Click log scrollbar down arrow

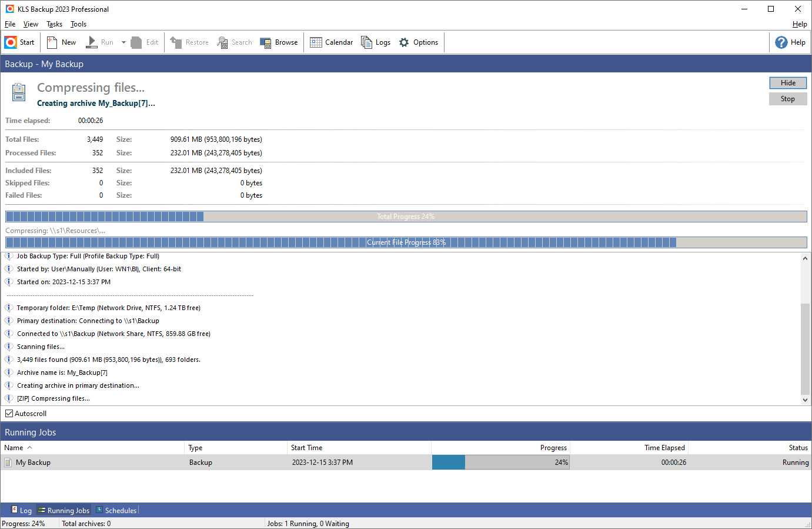click(806, 400)
